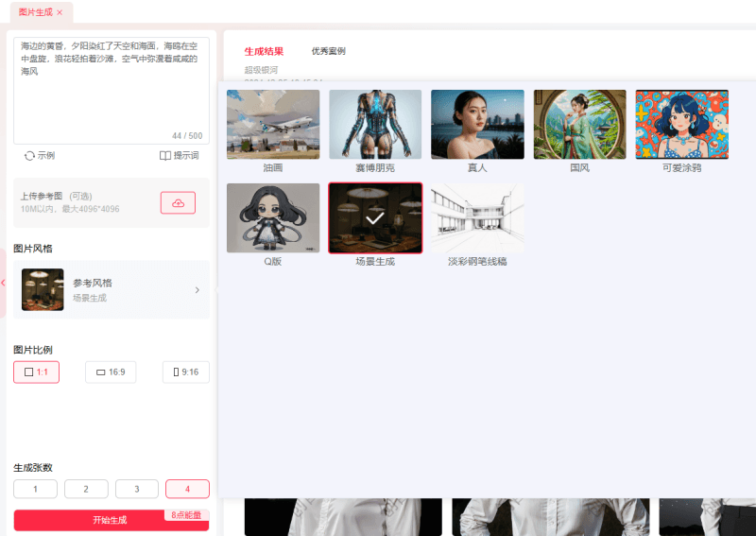This screenshot has height=536, width=756.
Task: Set aspect ratio to 9:16
Action: coord(185,372)
